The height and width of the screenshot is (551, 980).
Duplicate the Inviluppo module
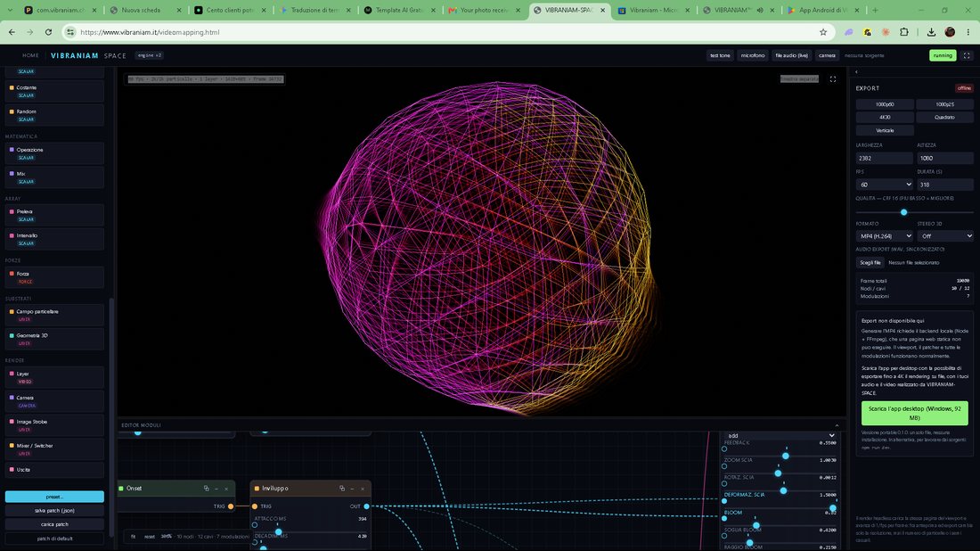tap(342, 489)
